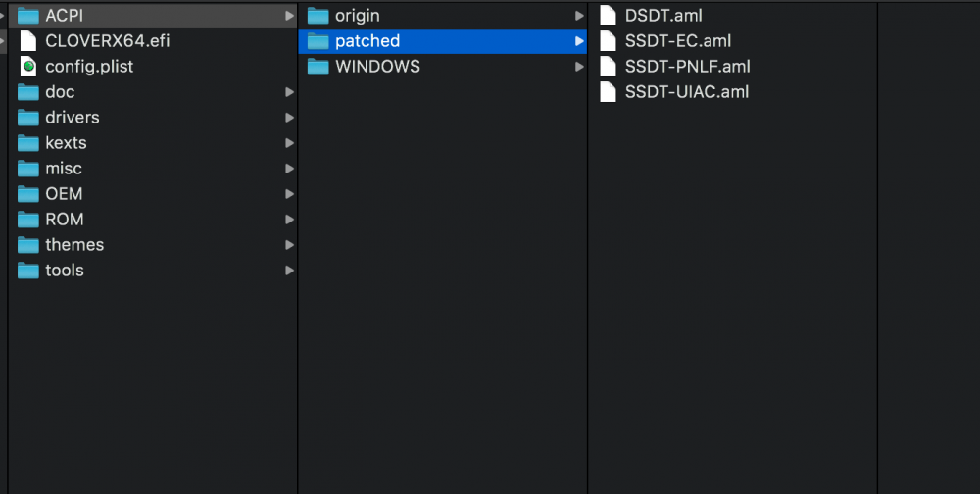980x494 pixels.
Task: Click the themes folder icon
Action: (27, 245)
